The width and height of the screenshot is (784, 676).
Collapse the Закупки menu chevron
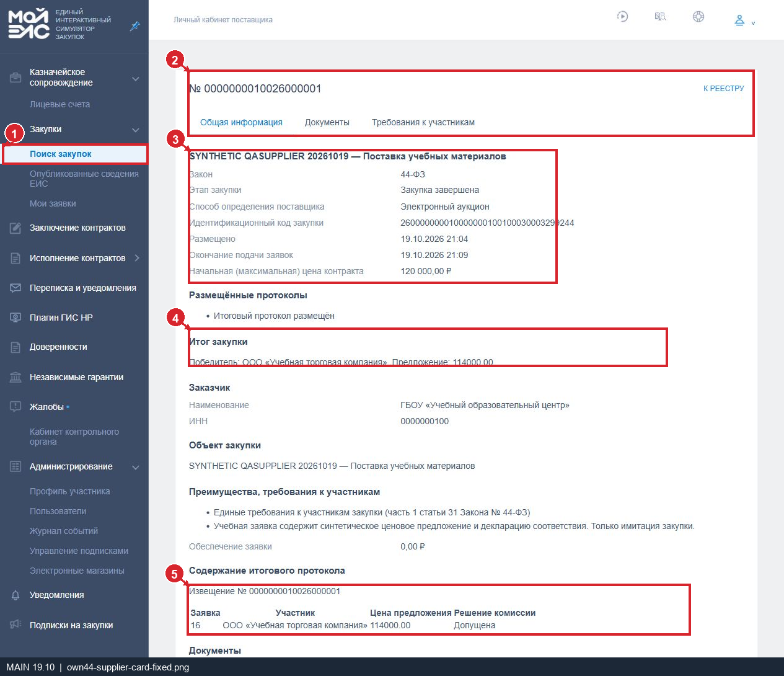(x=136, y=130)
